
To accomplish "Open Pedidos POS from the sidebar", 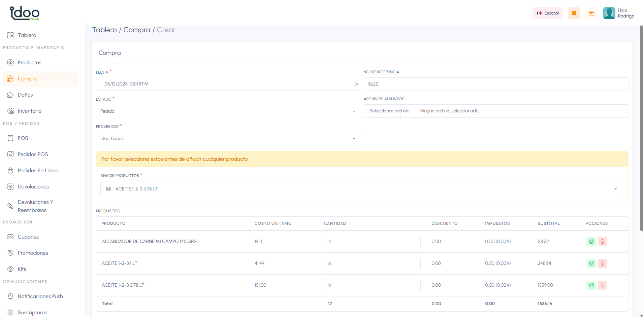I will 33,154.
